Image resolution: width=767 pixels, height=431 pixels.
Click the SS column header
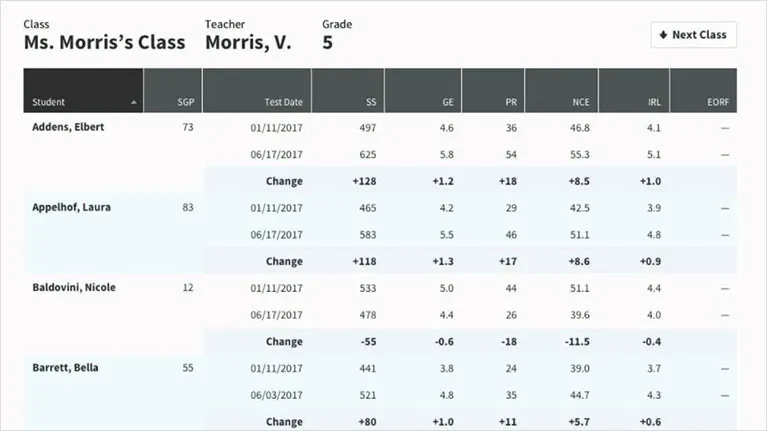[x=348, y=91]
